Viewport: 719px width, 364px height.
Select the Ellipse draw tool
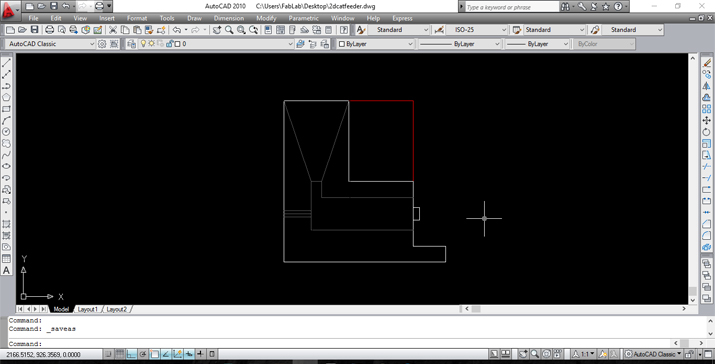click(x=6, y=166)
